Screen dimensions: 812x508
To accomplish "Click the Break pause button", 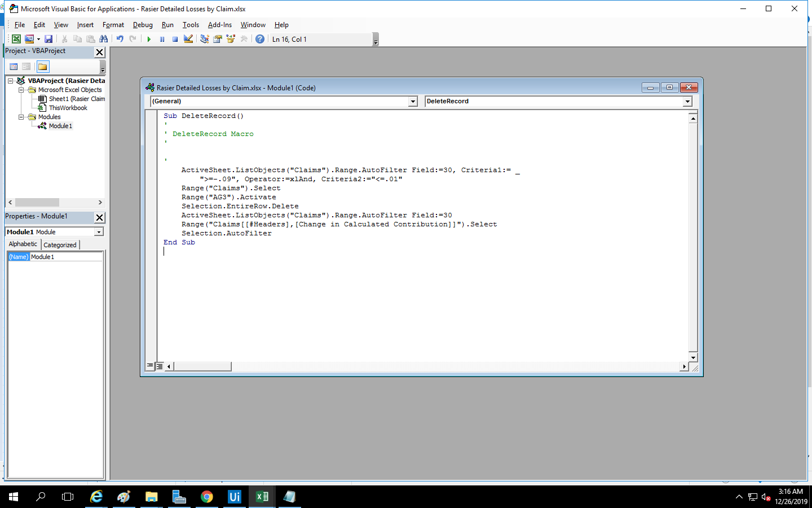I will point(162,39).
